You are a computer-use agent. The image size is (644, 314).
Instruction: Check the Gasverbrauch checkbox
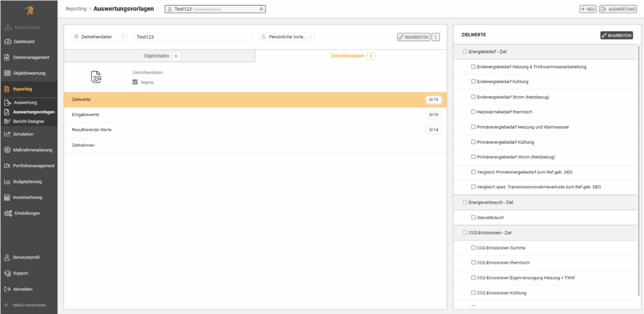474,217
